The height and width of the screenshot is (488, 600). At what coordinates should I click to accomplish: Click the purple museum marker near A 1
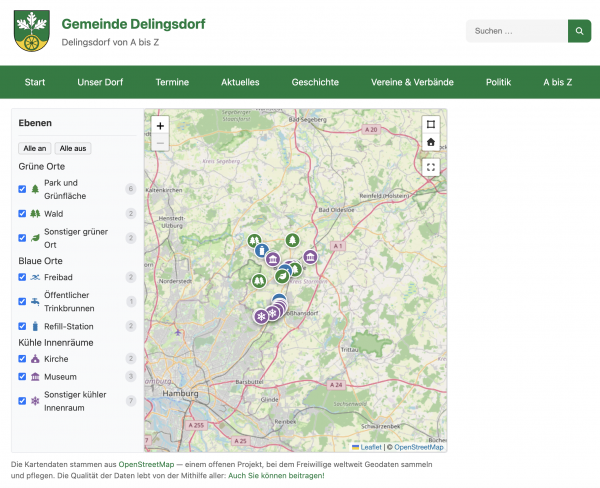pyautogui.click(x=310, y=257)
